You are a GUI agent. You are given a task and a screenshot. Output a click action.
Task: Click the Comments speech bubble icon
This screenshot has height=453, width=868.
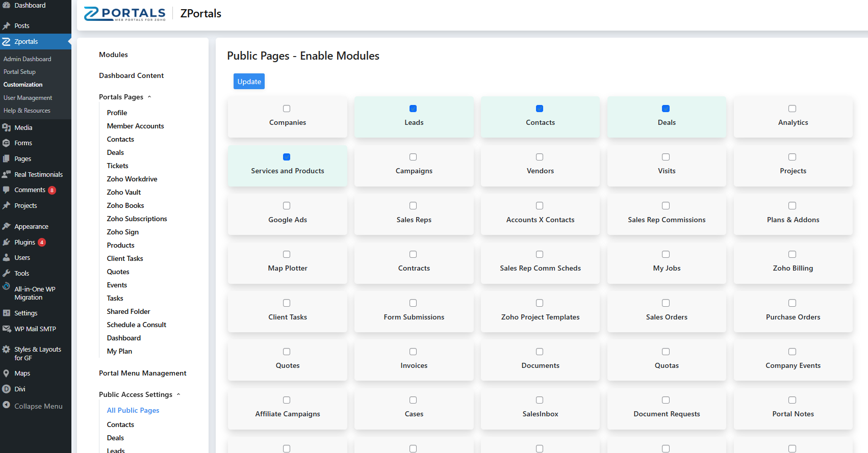(6, 190)
